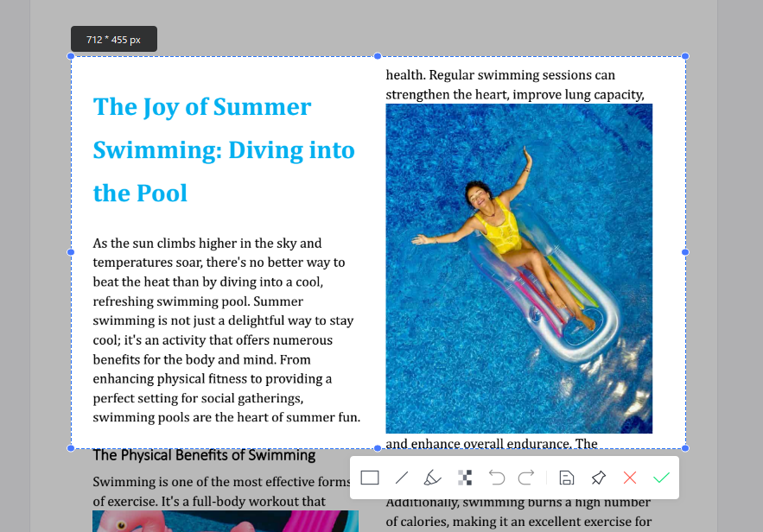Click the bottom-left selection handle
The height and width of the screenshot is (532, 763).
pyautogui.click(x=71, y=448)
